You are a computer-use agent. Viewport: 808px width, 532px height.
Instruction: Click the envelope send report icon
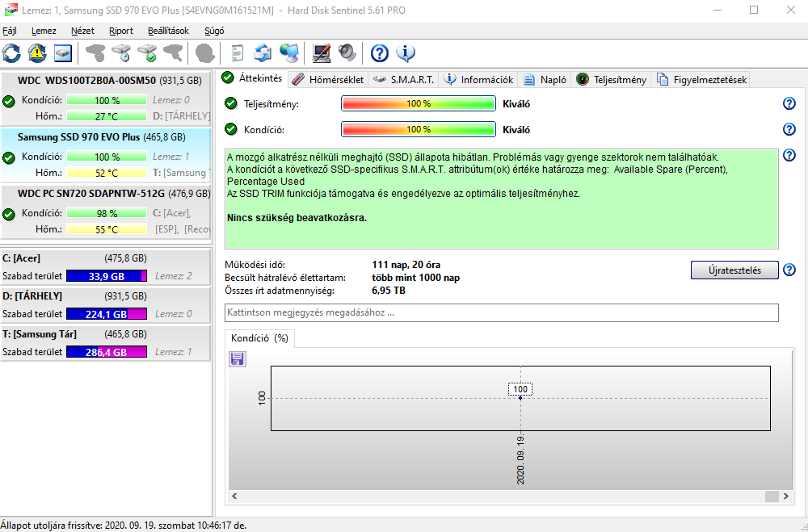coord(263,53)
